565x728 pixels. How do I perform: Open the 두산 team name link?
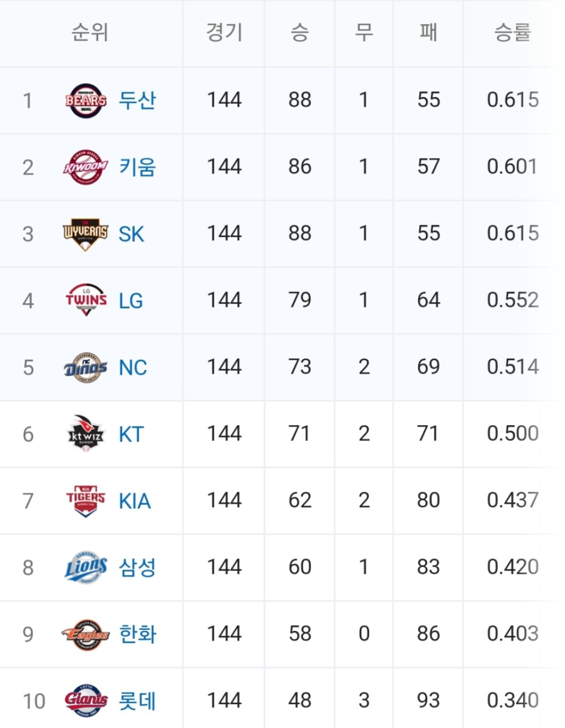137,101
